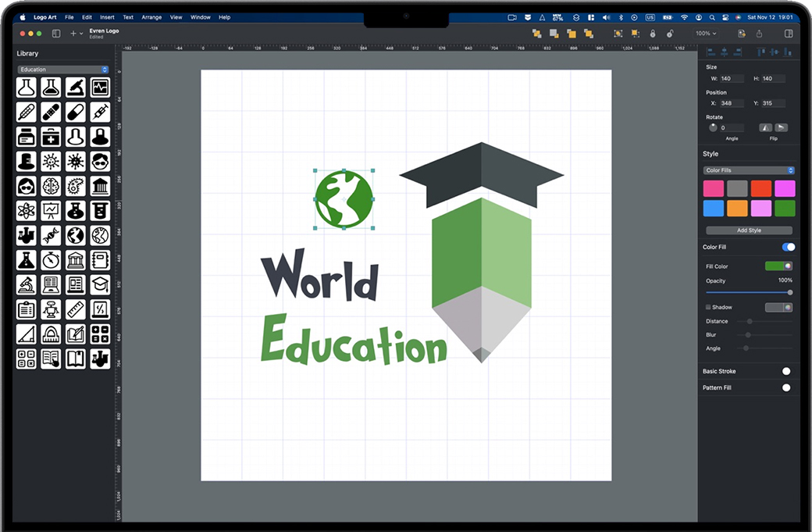Toggle the left sidebar panel icon
812x532 pixels.
click(x=56, y=34)
